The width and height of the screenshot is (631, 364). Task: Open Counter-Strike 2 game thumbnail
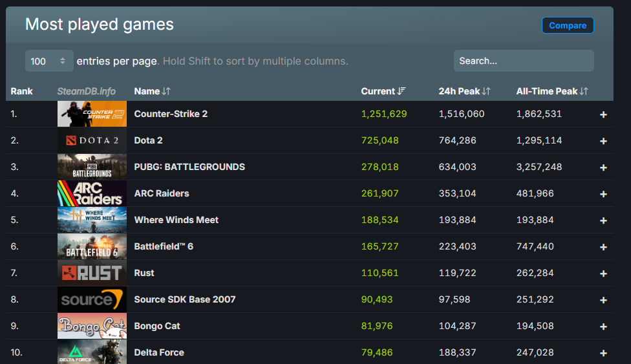(x=92, y=114)
